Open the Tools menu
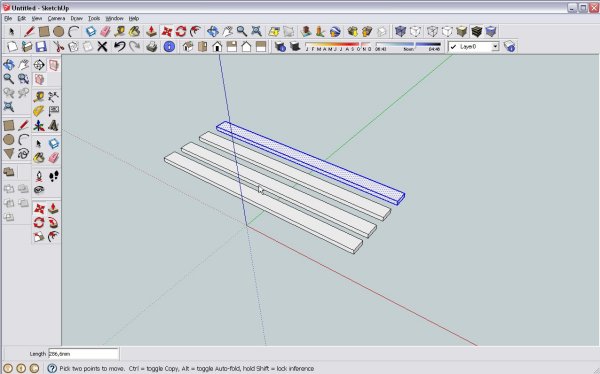The width and height of the screenshot is (600, 374). click(94, 18)
